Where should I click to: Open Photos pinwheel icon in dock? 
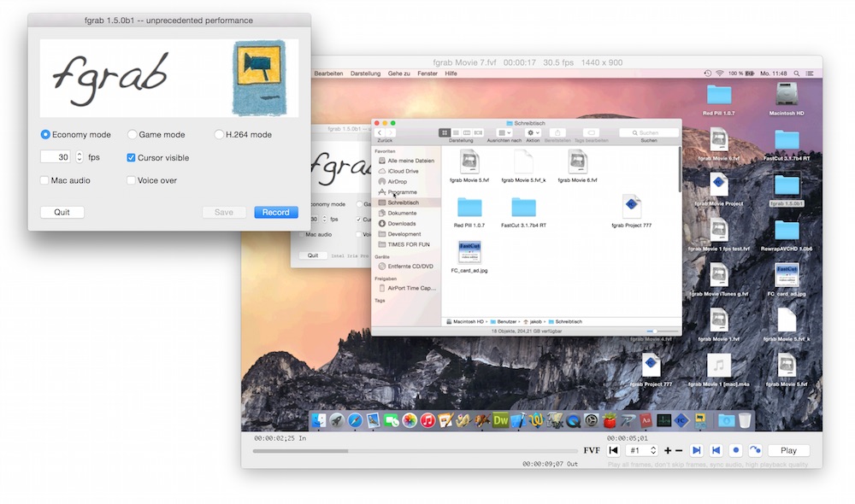[x=410, y=420]
